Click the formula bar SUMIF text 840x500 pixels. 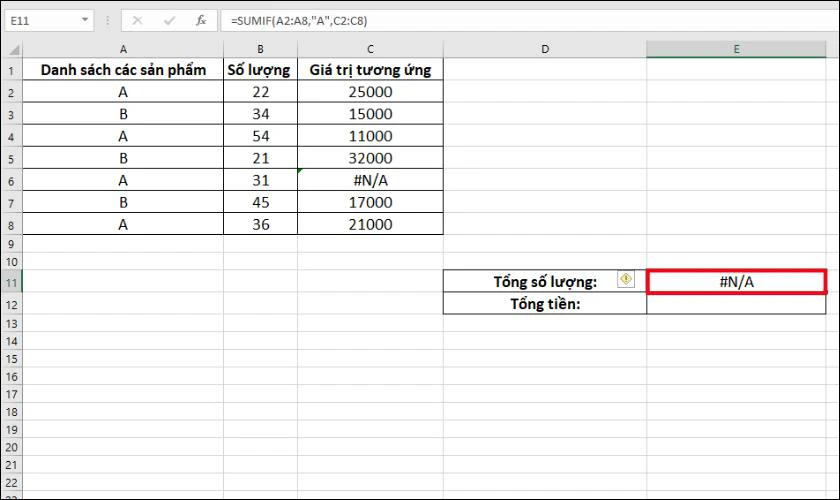click(299, 21)
